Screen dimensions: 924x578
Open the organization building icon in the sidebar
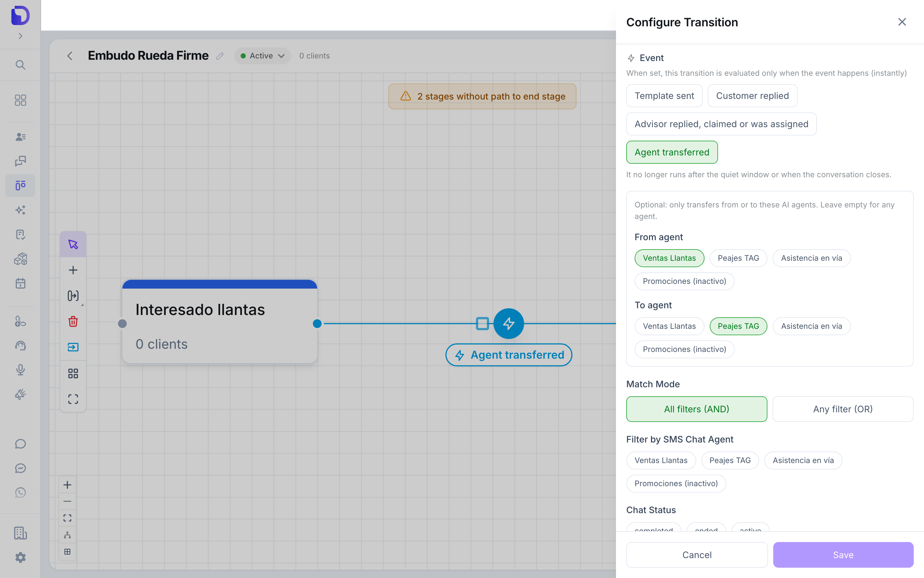pos(20,533)
